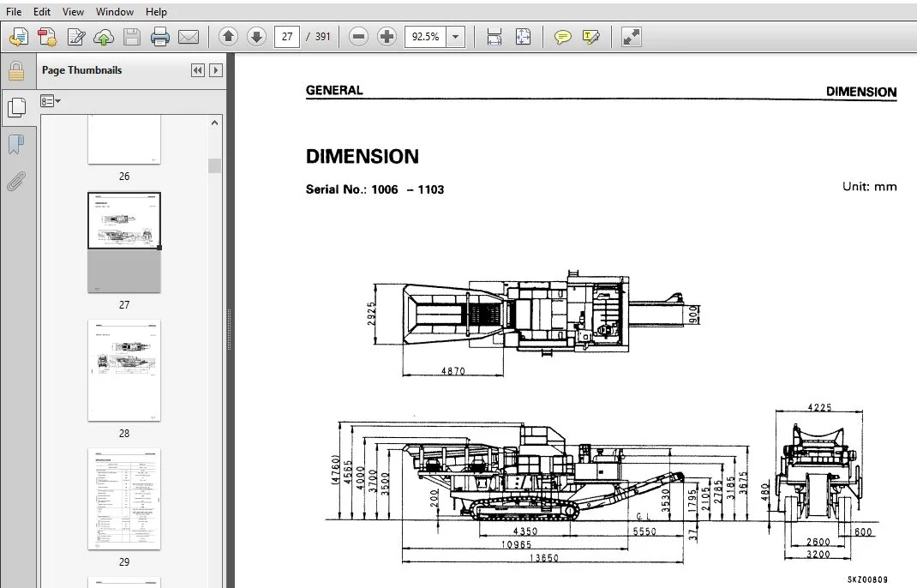This screenshot has width=917, height=588.
Task: Click the page number field showing 27
Action: 287,37
